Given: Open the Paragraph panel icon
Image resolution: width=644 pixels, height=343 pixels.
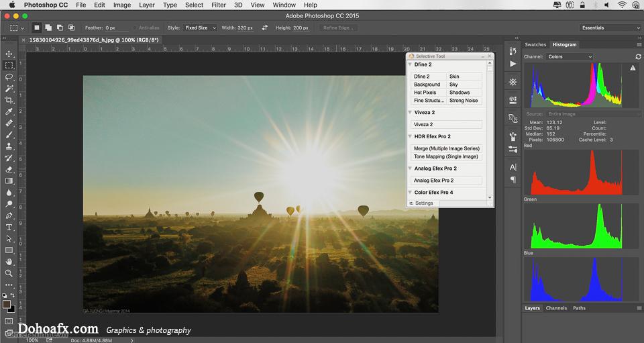Looking at the screenshot, I should point(513,179).
